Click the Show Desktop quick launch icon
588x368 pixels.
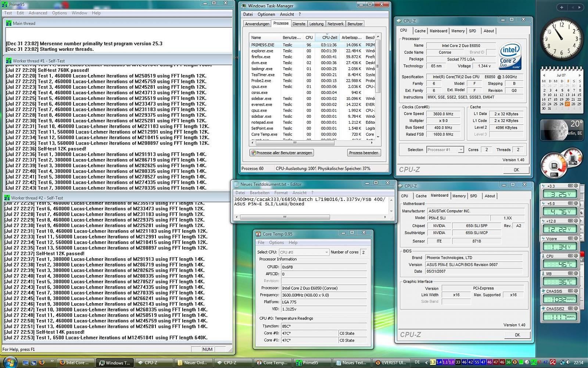pos(25,362)
